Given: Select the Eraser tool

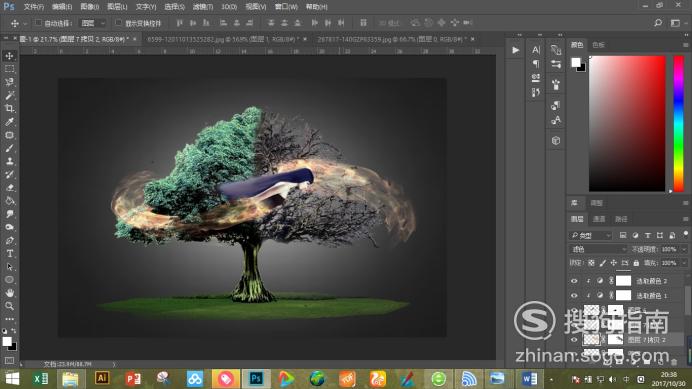Looking at the screenshot, I should pos(9,188).
